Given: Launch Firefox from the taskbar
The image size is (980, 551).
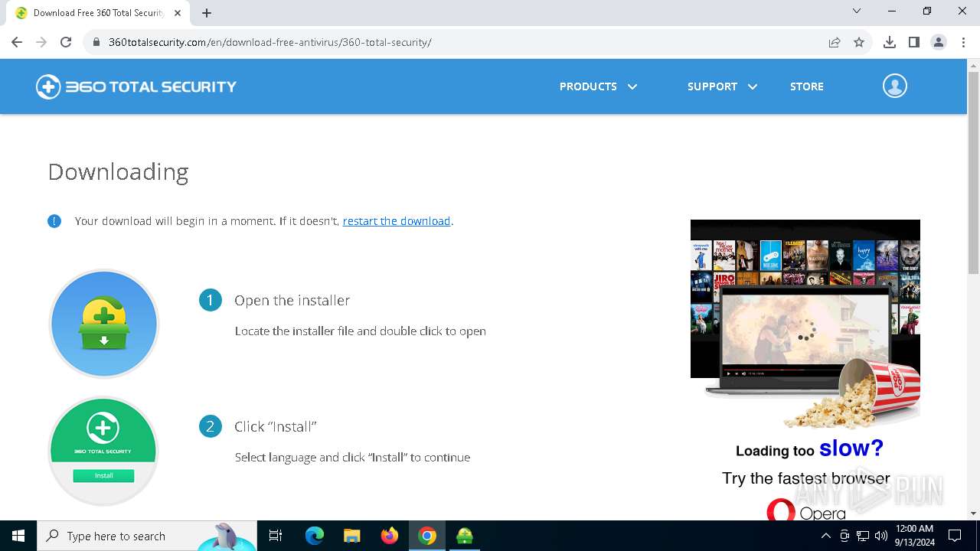Looking at the screenshot, I should (x=390, y=536).
